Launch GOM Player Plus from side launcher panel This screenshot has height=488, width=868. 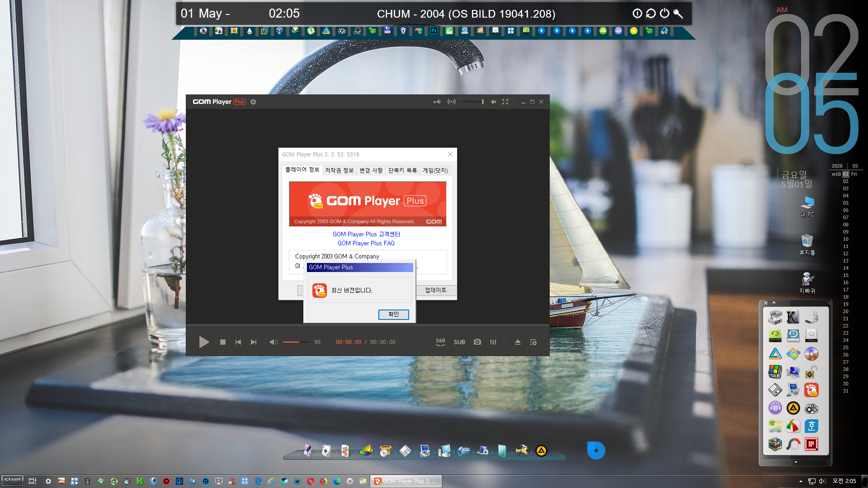point(811,390)
